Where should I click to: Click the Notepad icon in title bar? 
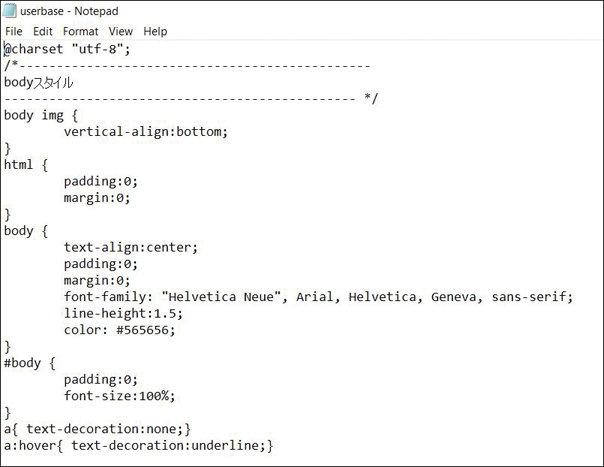pyautogui.click(x=10, y=11)
